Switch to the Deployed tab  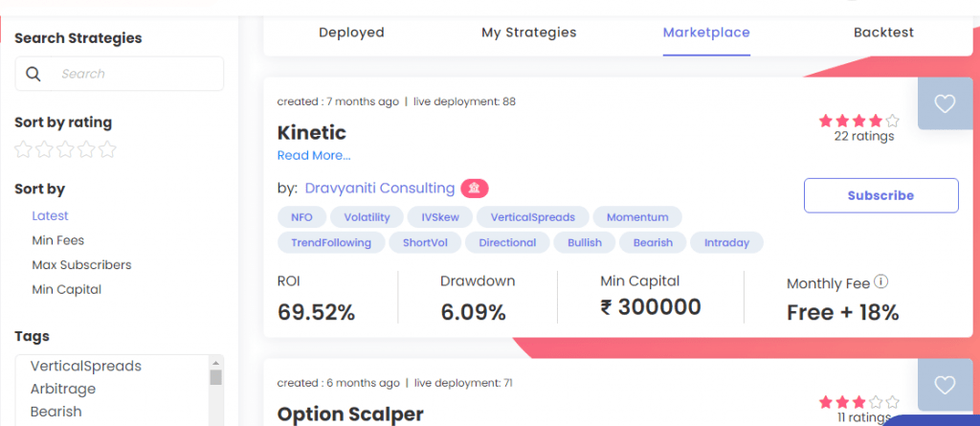(x=351, y=33)
